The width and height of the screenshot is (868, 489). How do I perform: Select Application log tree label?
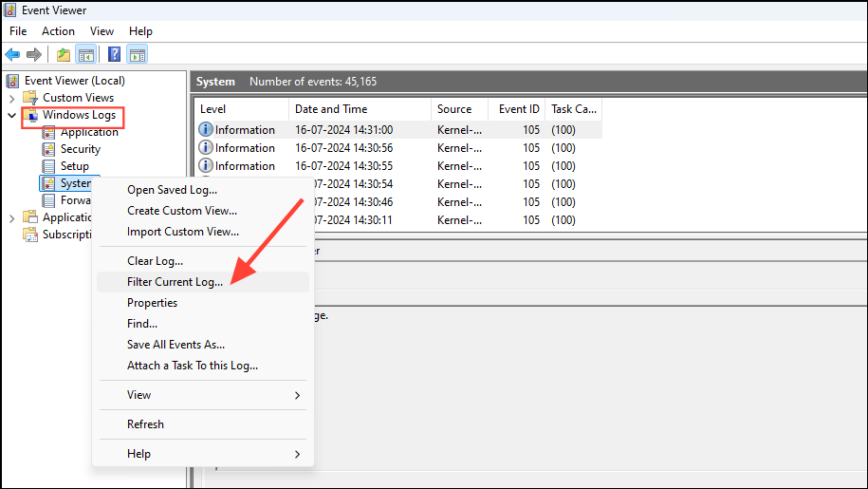click(89, 132)
